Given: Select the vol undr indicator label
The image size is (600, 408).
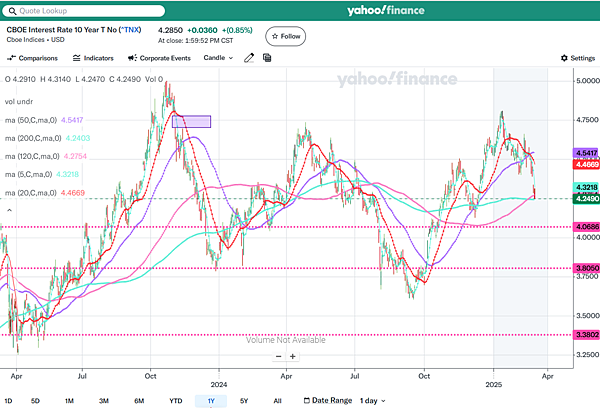Looking at the screenshot, I should 19,101.
